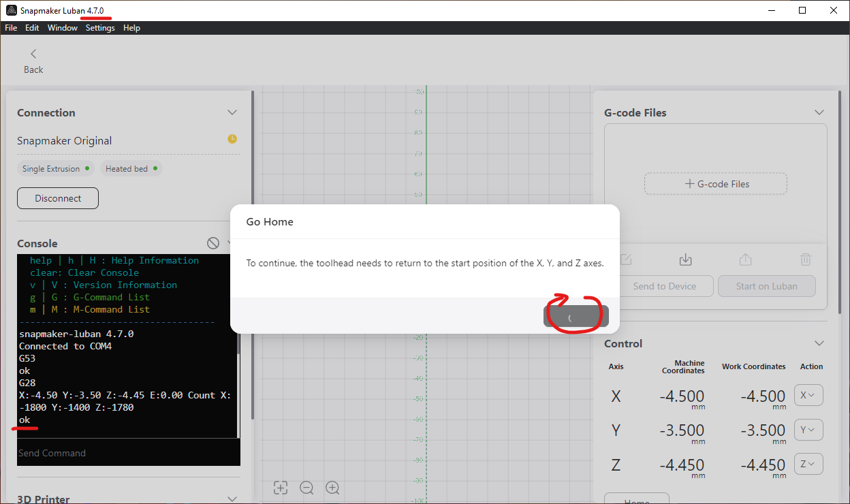Open the Help menu
Image resolution: width=850 pixels, height=504 pixels.
[x=131, y=28]
